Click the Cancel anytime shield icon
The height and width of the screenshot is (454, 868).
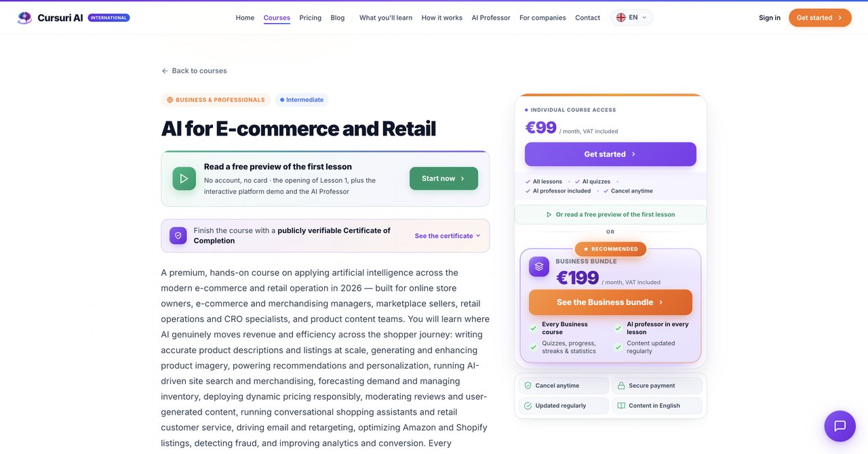[x=528, y=386]
